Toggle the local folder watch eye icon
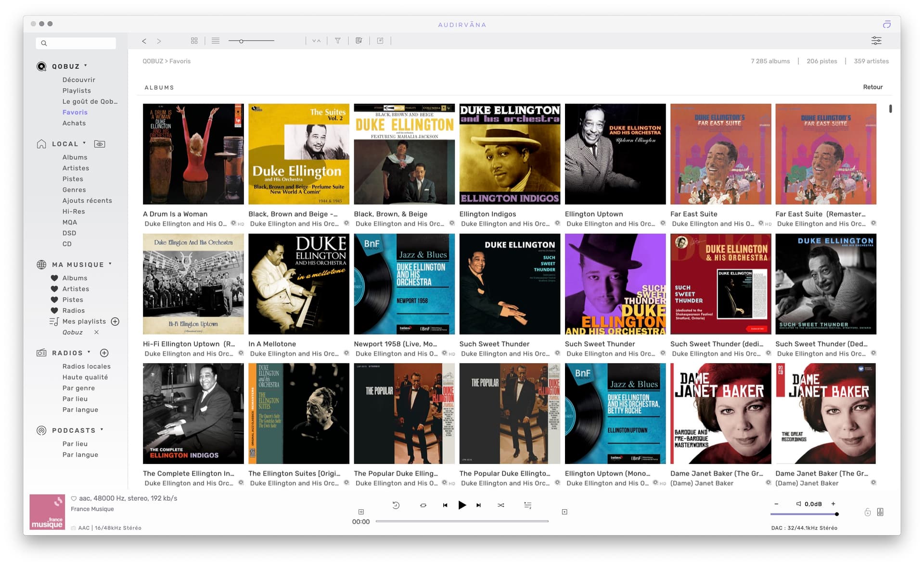Viewport: 924px width, 566px height. point(100,144)
